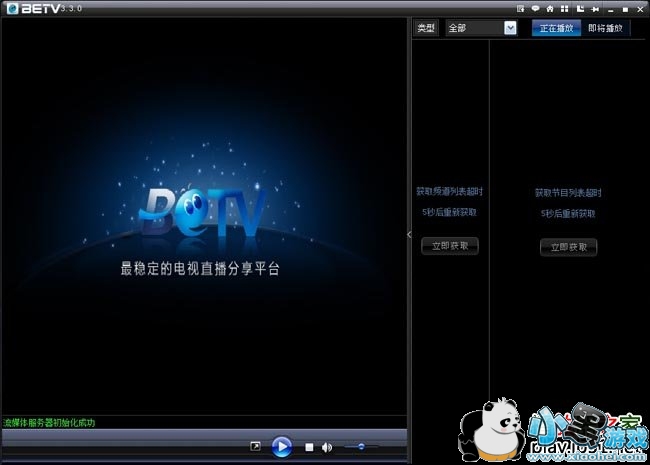
Task: Click the 获取频道列表超时 message
Action: click(449, 191)
